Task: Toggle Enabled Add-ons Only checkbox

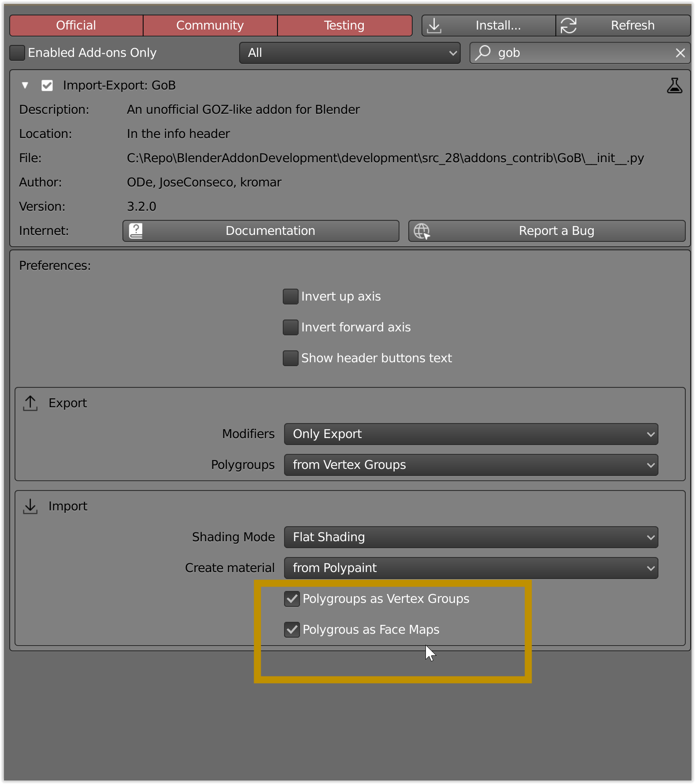Action: click(17, 53)
